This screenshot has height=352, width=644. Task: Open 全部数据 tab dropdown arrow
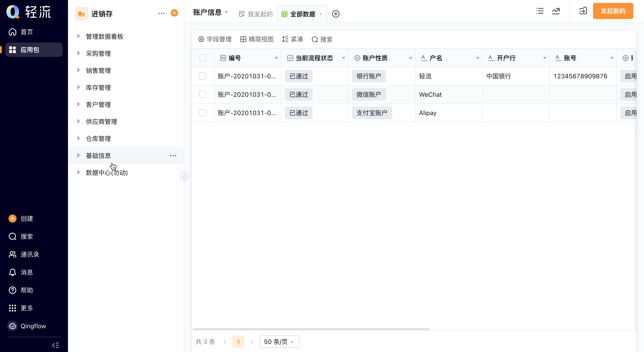(321, 14)
